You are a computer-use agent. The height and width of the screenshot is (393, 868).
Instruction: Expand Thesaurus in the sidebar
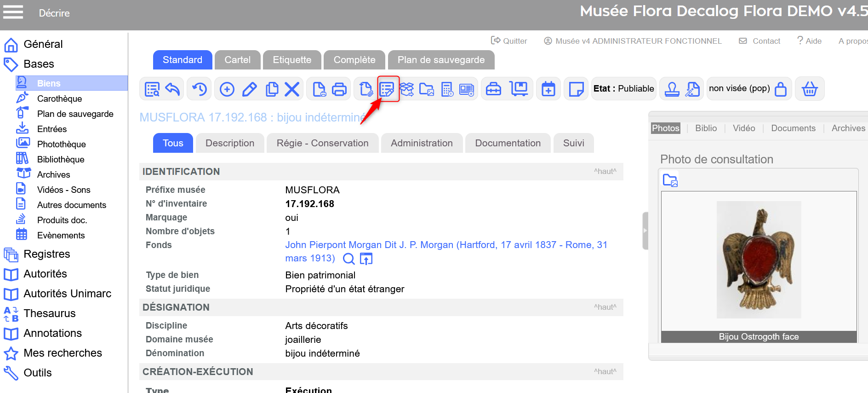[49, 313]
